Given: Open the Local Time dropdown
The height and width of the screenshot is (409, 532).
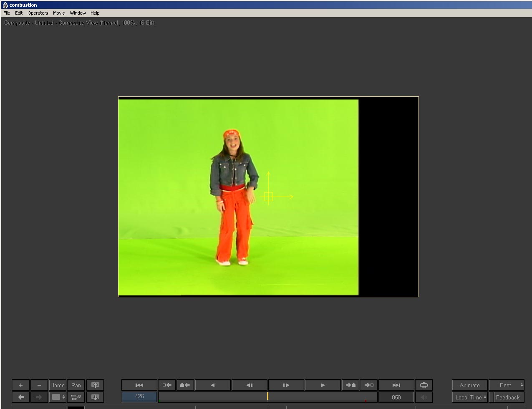Looking at the screenshot, I should click(470, 397).
